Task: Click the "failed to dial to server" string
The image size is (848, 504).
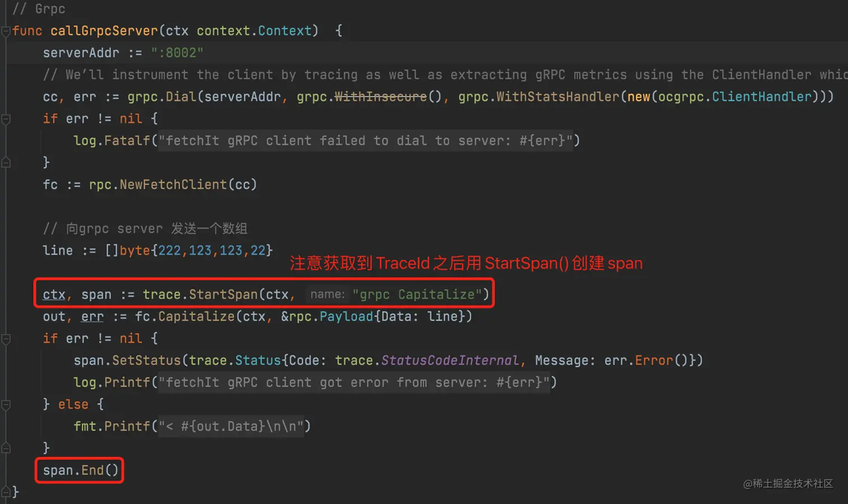Action: [366, 141]
